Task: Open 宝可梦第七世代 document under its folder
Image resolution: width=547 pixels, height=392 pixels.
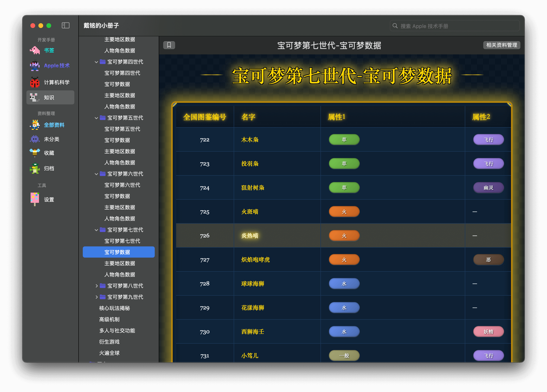Action: 122,241
